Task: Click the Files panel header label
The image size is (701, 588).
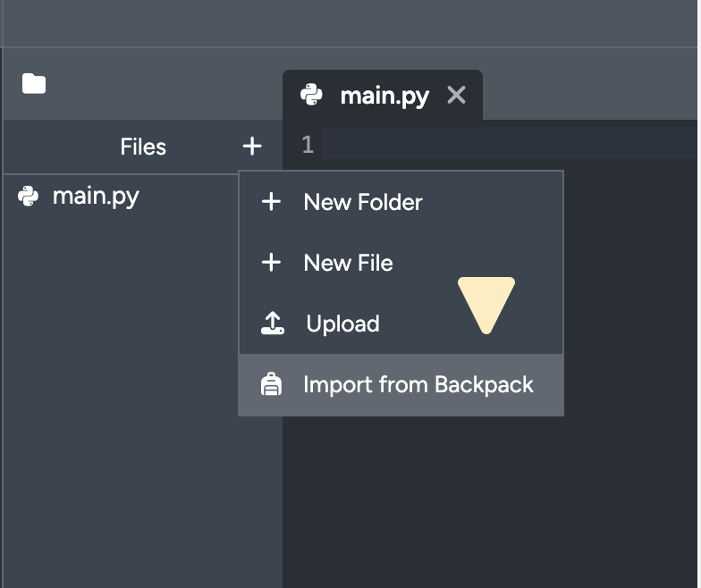Action: 143,147
